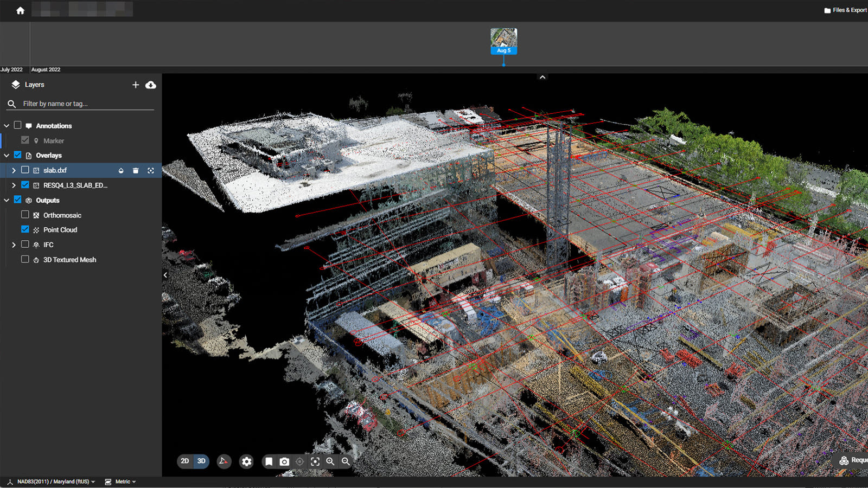Take a screenshot with the camera icon
The width and height of the screenshot is (868, 488).
(x=284, y=461)
